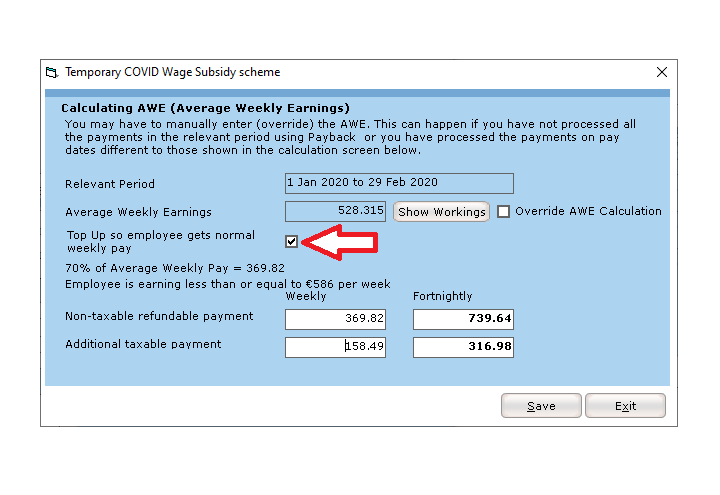Click the weekly Additional taxable payment field
720x495 pixels.
tap(335, 347)
